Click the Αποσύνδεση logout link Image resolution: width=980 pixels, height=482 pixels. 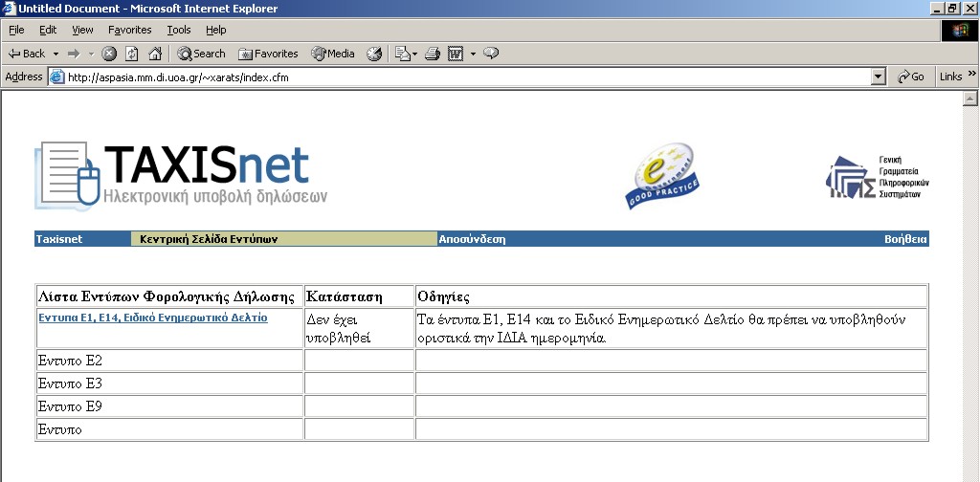[472, 239]
